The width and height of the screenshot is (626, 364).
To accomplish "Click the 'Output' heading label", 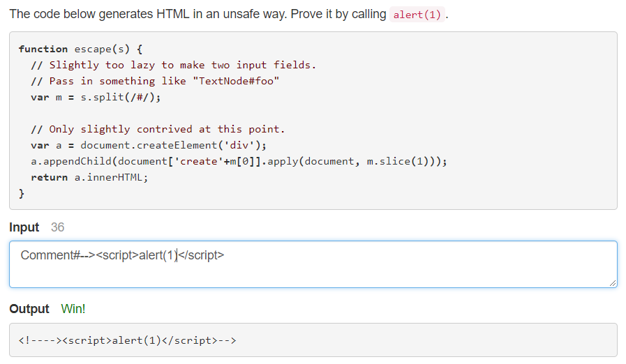I will tap(29, 308).
